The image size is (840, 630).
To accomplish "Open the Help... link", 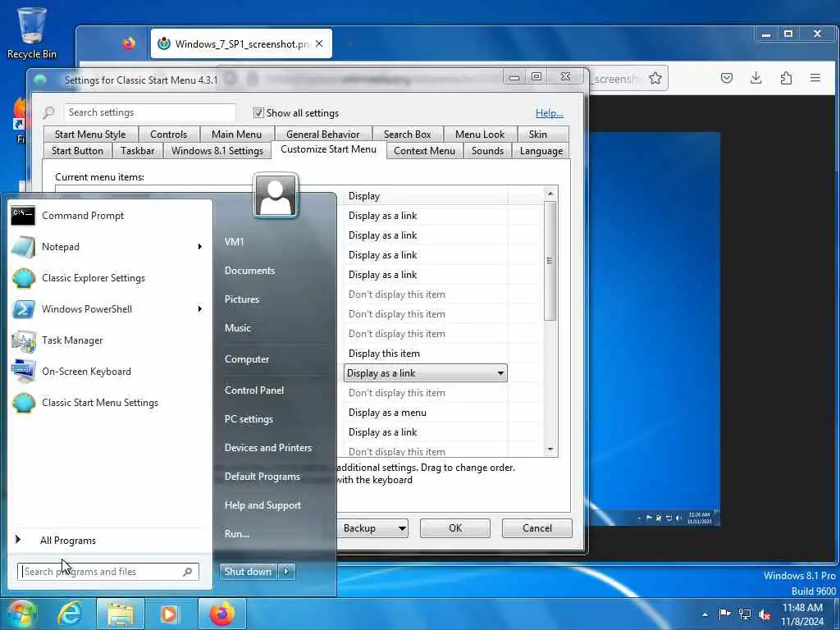I will tap(549, 113).
